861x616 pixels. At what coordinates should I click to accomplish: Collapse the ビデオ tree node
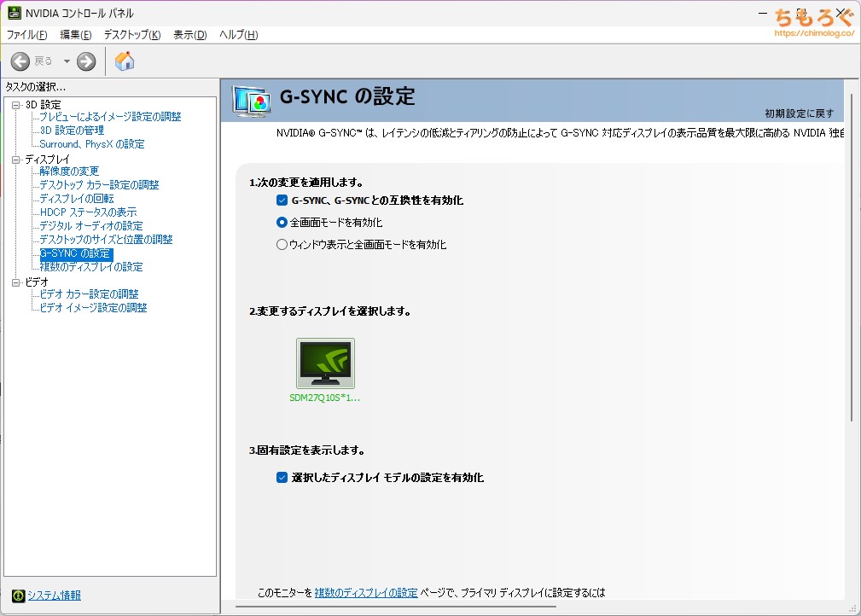(x=16, y=282)
